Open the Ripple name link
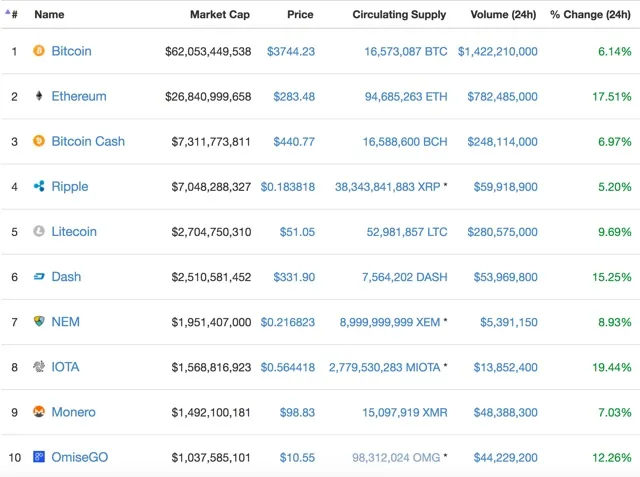This screenshot has width=640, height=477. (x=70, y=187)
